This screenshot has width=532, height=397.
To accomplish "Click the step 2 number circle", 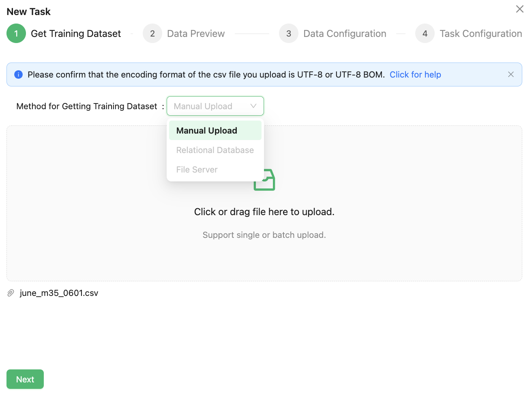I will pyautogui.click(x=152, y=34).
